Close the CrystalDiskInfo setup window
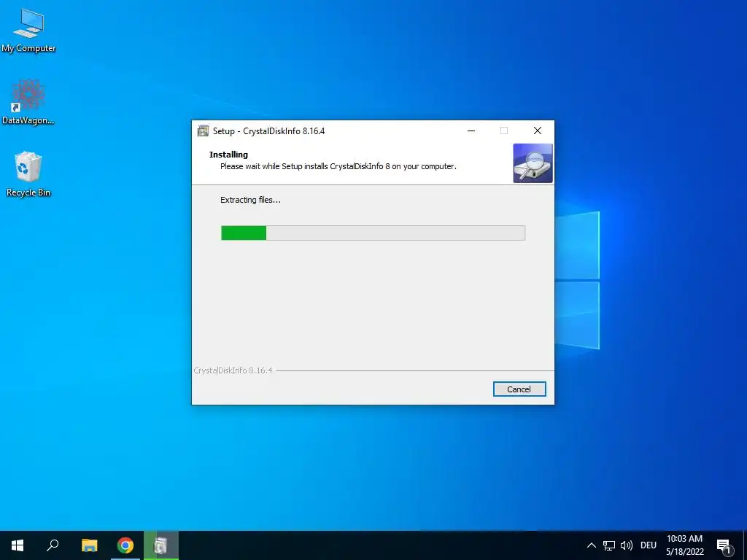The image size is (747, 560). [538, 131]
